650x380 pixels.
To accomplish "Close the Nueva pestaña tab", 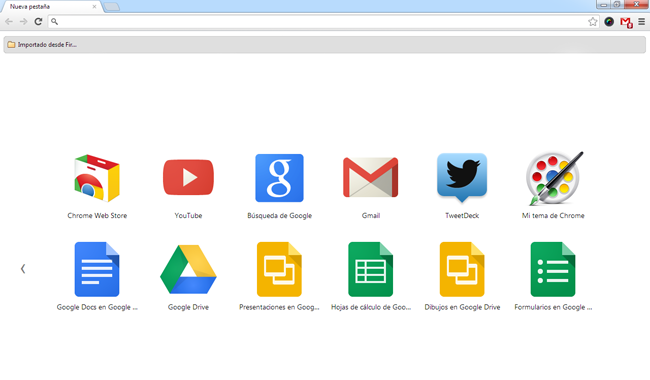I will (x=95, y=7).
